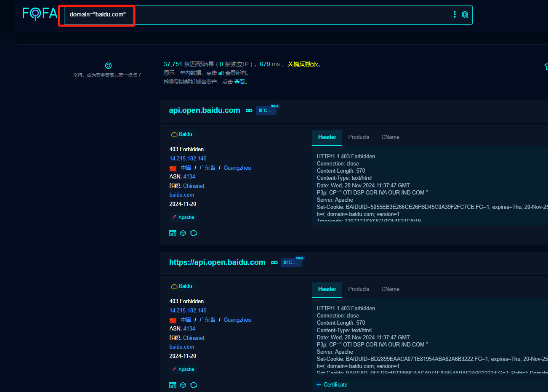Click the China flag in first result

pos(173,168)
